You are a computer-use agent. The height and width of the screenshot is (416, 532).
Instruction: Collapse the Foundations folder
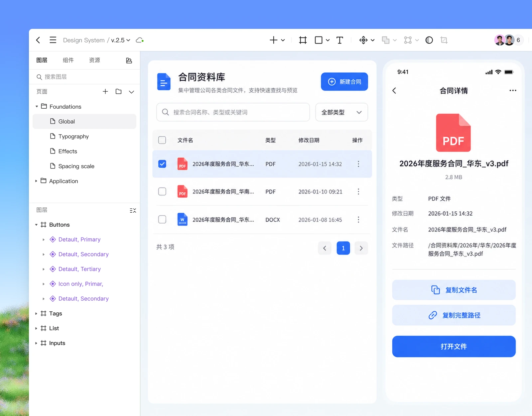(37, 107)
